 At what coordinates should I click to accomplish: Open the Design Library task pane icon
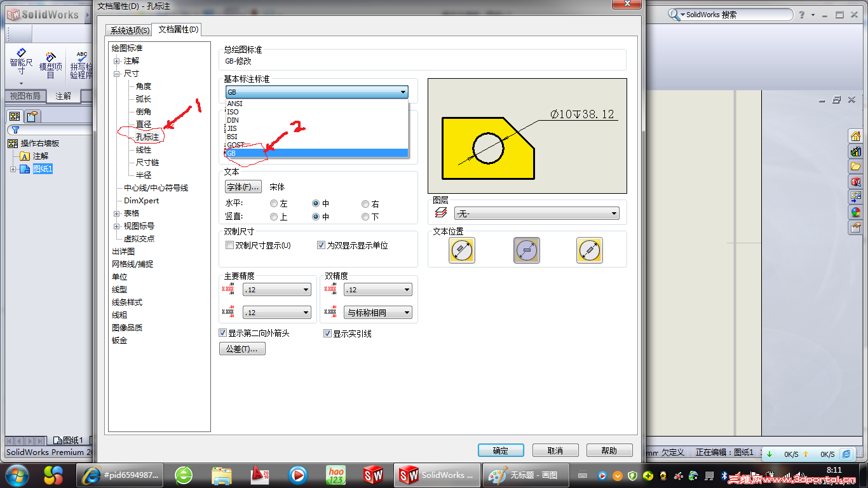855,151
